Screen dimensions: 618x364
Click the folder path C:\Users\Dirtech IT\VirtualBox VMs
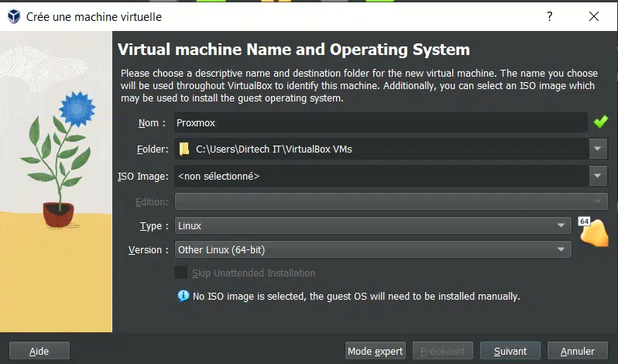click(x=274, y=149)
